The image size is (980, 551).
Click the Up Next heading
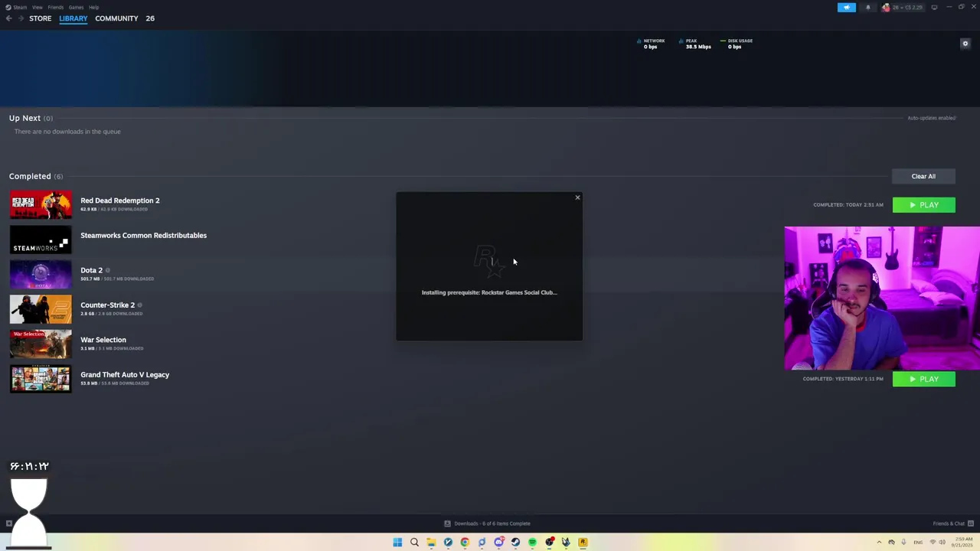tap(24, 118)
